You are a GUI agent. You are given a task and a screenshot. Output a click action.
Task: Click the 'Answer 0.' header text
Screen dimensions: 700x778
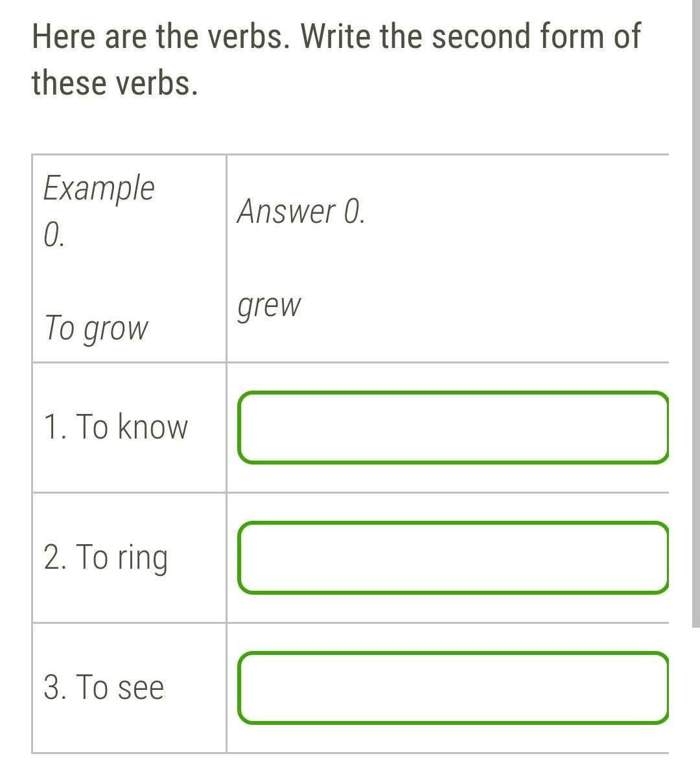pos(301,211)
